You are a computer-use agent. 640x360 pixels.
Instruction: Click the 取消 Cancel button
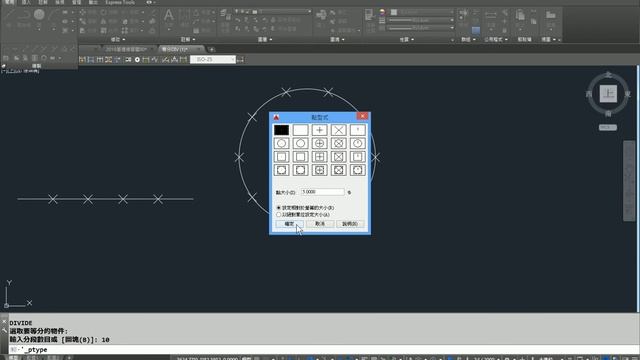pos(320,224)
